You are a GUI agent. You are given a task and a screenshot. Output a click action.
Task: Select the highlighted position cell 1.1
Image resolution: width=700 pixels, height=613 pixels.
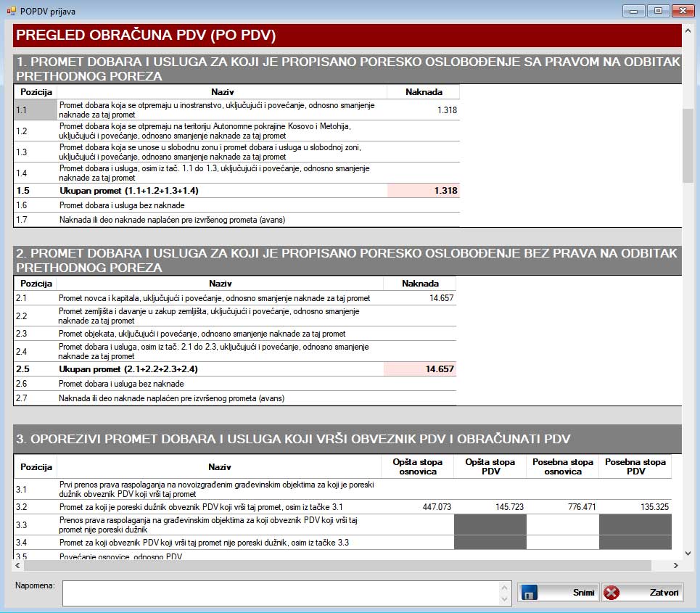(x=36, y=110)
